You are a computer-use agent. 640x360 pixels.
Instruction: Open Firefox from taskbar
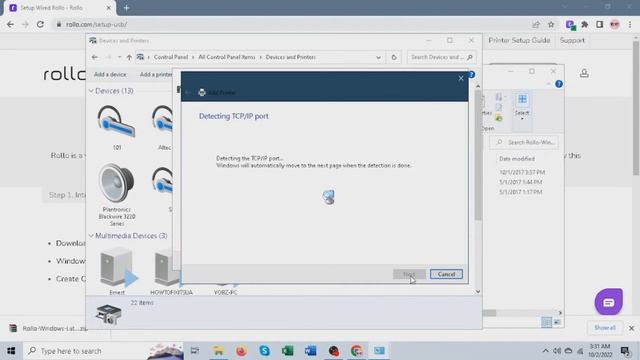click(241, 351)
